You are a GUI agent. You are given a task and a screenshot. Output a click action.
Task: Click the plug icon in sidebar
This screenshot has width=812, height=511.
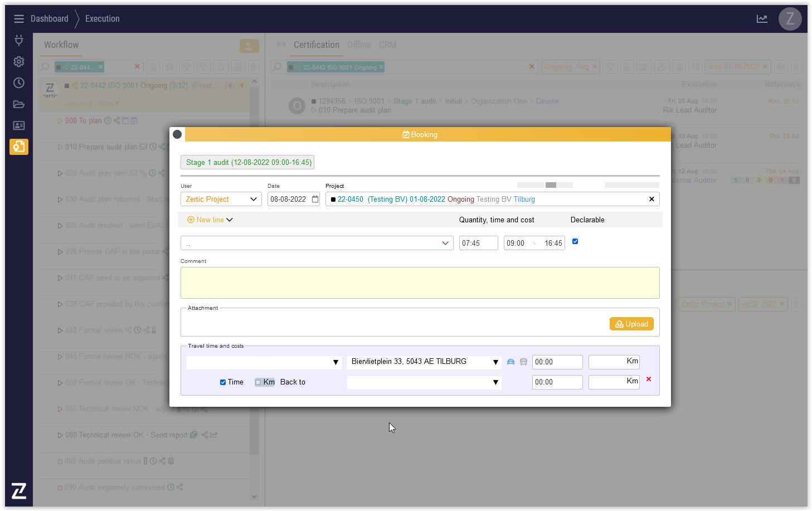(x=19, y=40)
